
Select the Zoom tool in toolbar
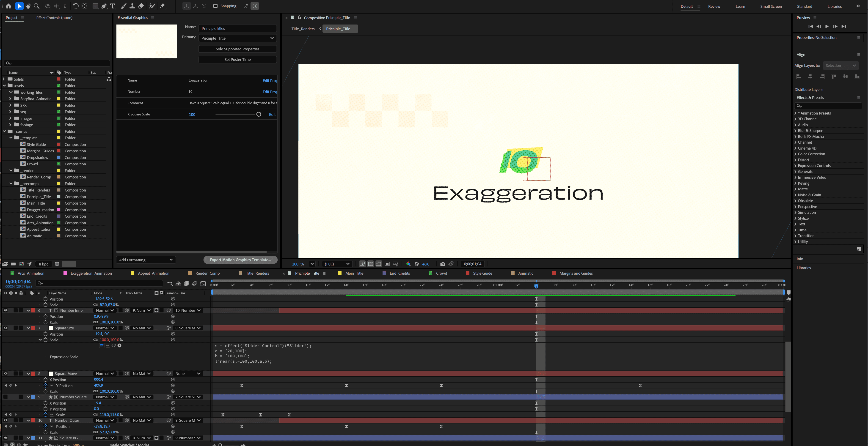pos(37,6)
